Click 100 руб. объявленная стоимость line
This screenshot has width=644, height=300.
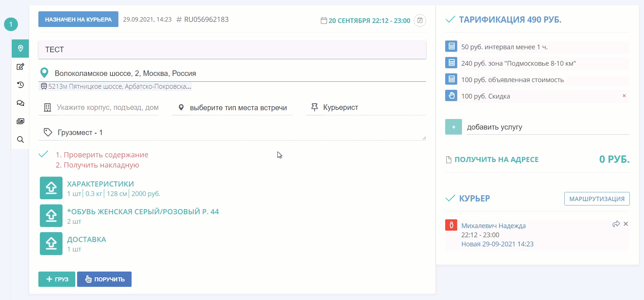pos(512,80)
